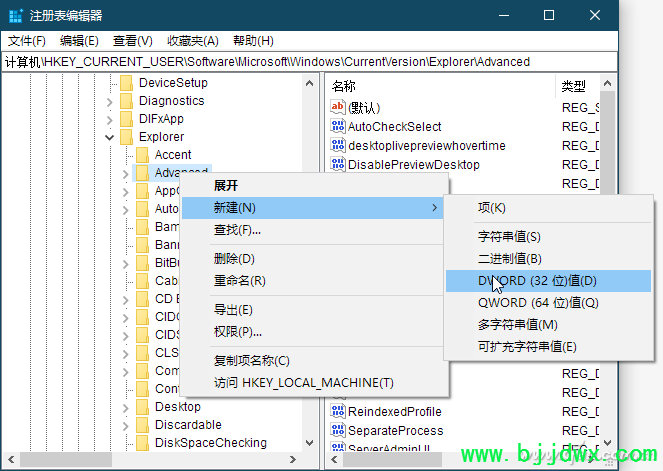
Task: Click the CD folder icon in tree
Action: [142, 299]
